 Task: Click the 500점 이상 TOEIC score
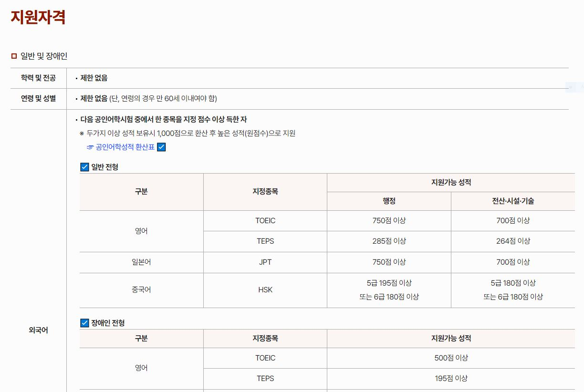click(451, 358)
